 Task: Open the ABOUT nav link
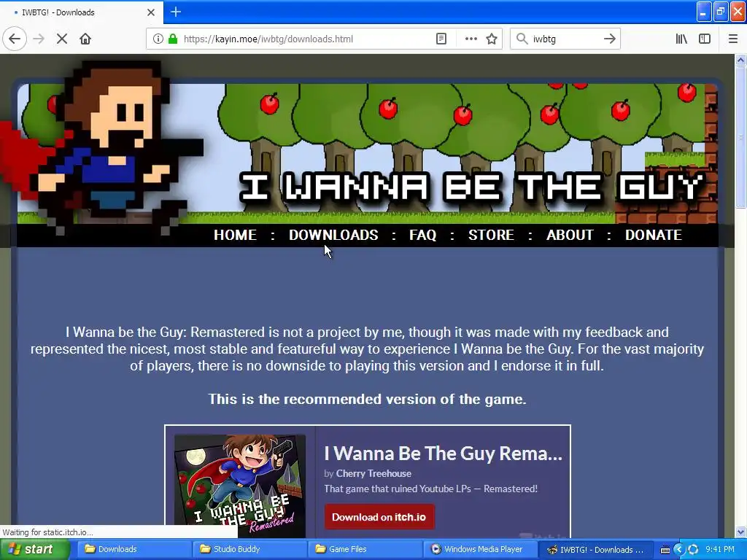[570, 236]
